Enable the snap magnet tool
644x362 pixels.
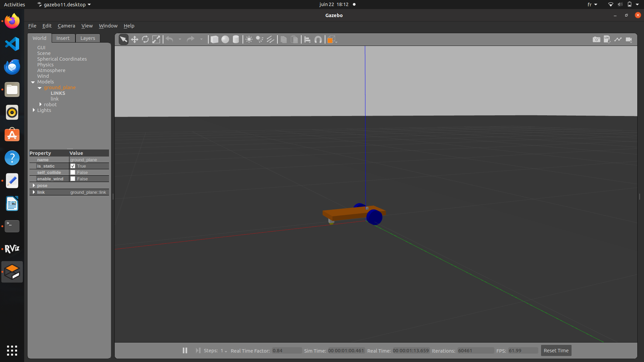(318, 40)
